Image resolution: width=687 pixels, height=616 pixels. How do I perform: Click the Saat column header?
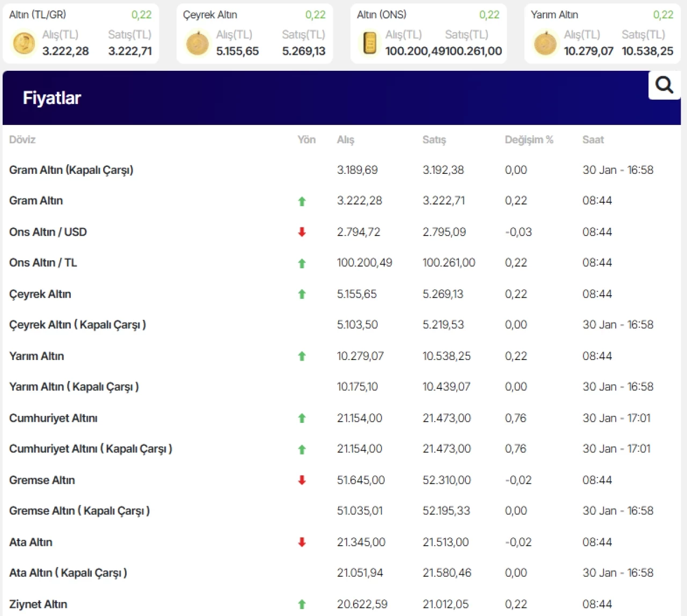coord(593,140)
